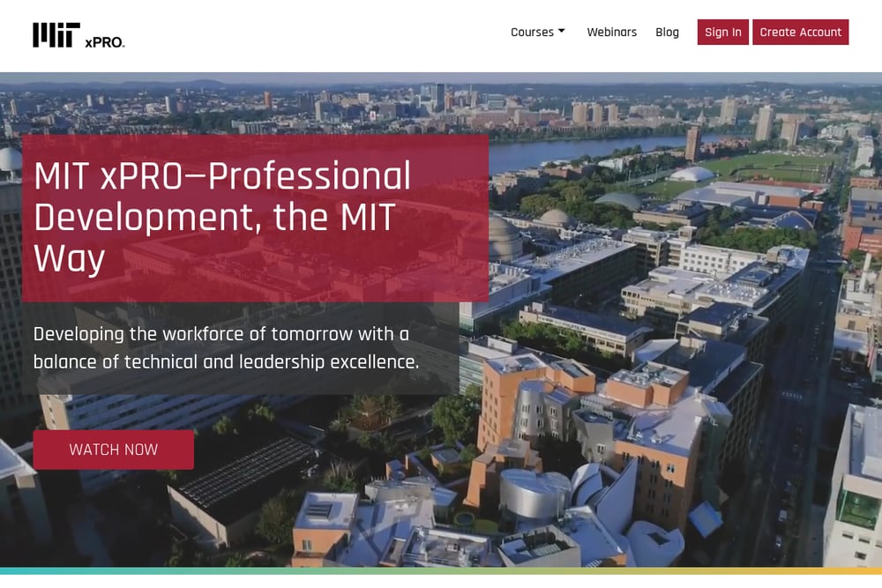882x588 pixels.
Task: Click the 'MIT xPRO—Professional Development' headline
Action: tap(222, 217)
